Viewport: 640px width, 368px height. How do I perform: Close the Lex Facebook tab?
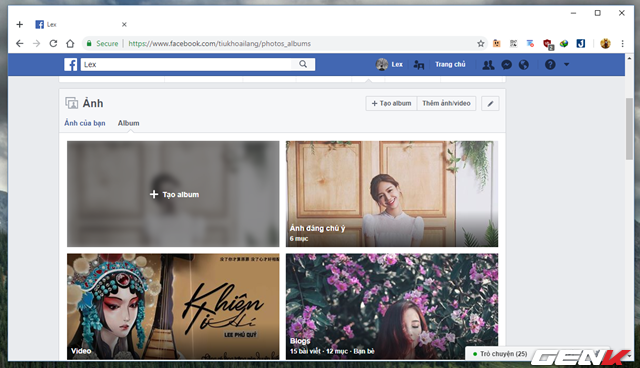(x=124, y=24)
